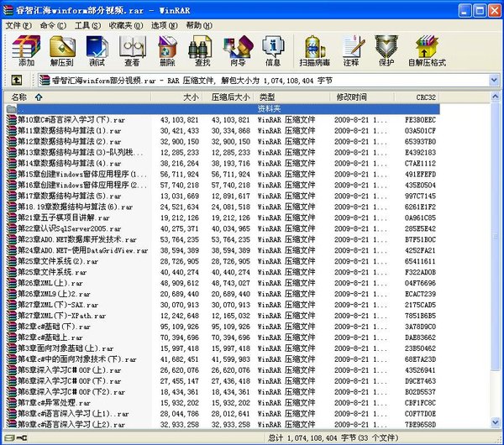Click WinRAR title bar application icon
This screenshot has width=504, height=445.
[x=8, y=10]
